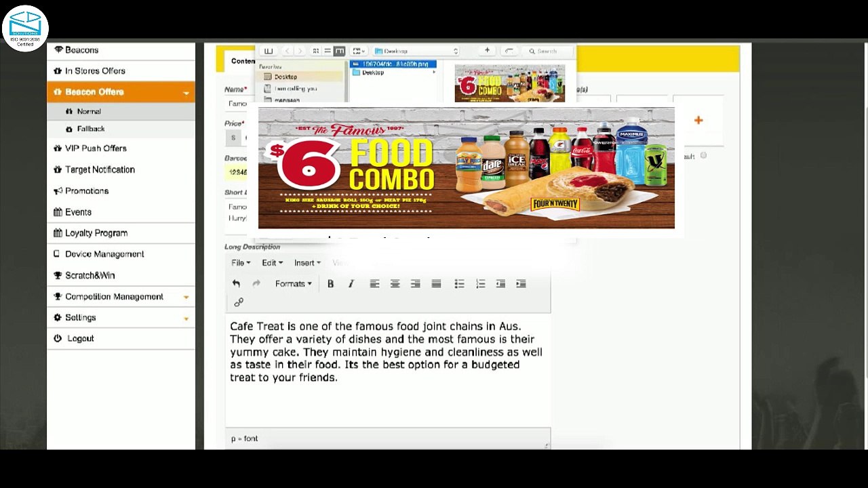This screenshot has height=488, width=868.
Task: Collapse the Beacon Offers section arrow
Action: (186, 93)
